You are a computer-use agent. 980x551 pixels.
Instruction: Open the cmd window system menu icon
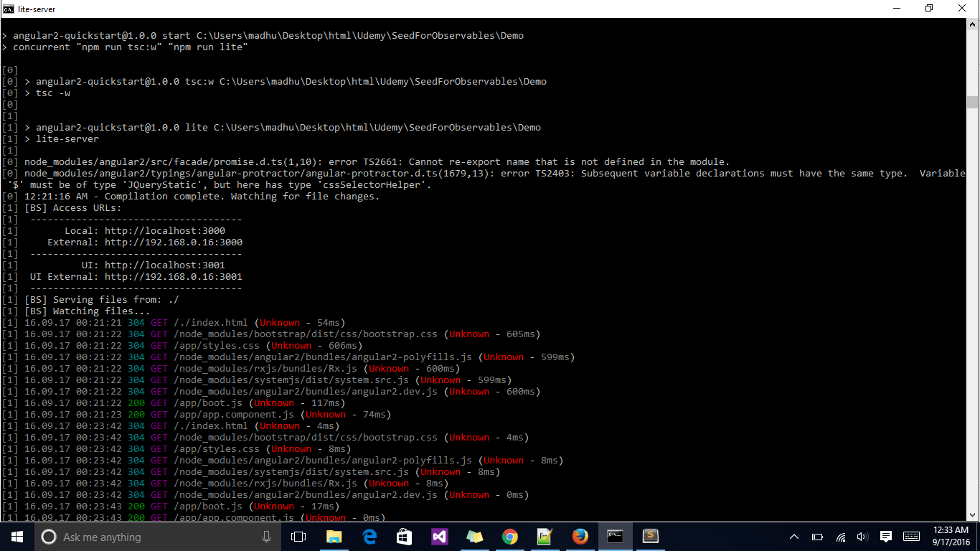click(9, 9)
